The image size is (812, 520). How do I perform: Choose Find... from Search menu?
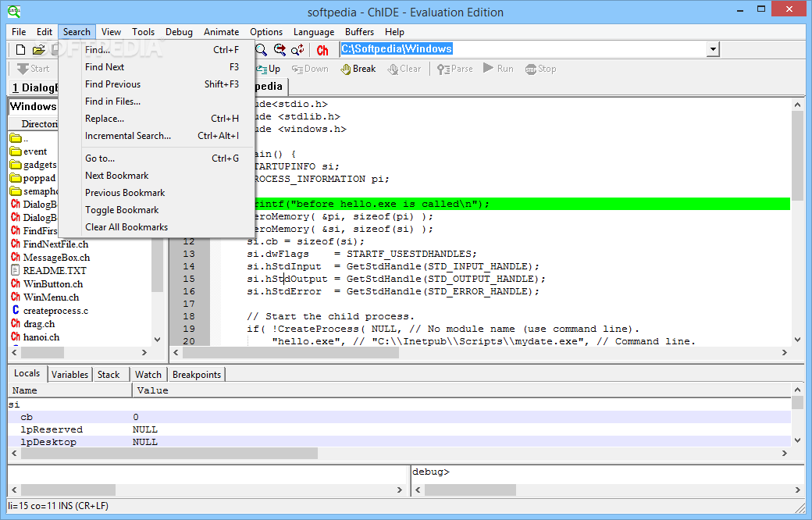coord(156,50)
